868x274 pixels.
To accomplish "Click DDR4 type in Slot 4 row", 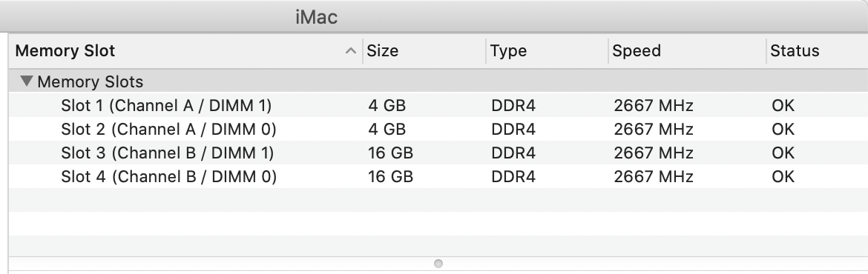I will 513,176.
